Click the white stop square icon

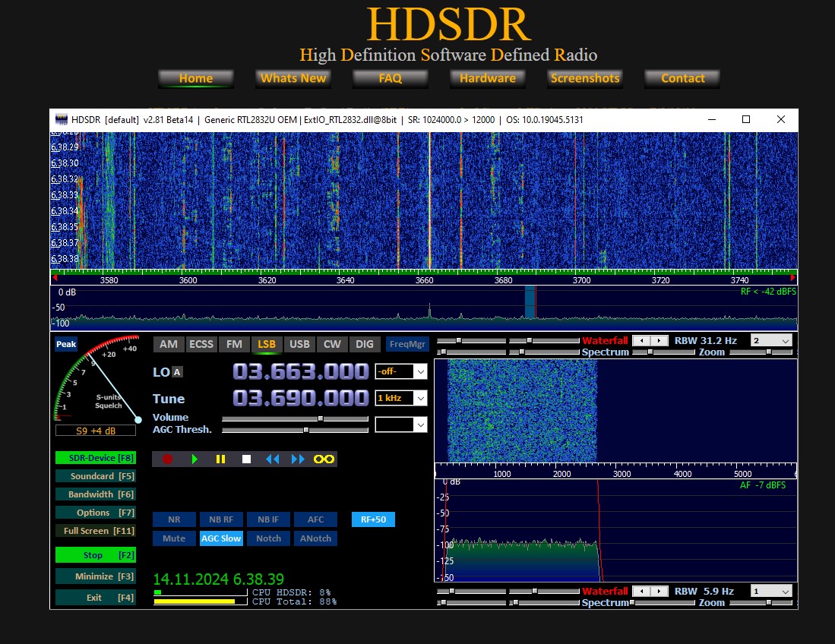pos(246,459)
